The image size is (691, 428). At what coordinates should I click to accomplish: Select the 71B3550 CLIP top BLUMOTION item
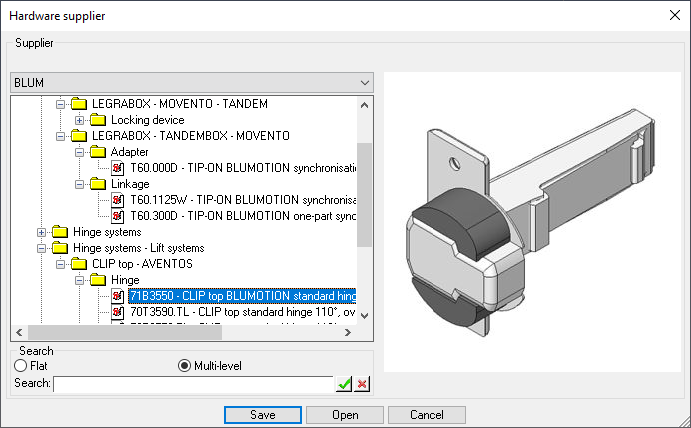[x=241, y=296]
